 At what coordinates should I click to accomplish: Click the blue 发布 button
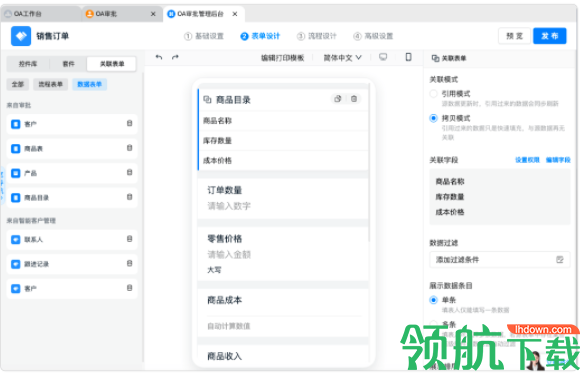[550, 36]
